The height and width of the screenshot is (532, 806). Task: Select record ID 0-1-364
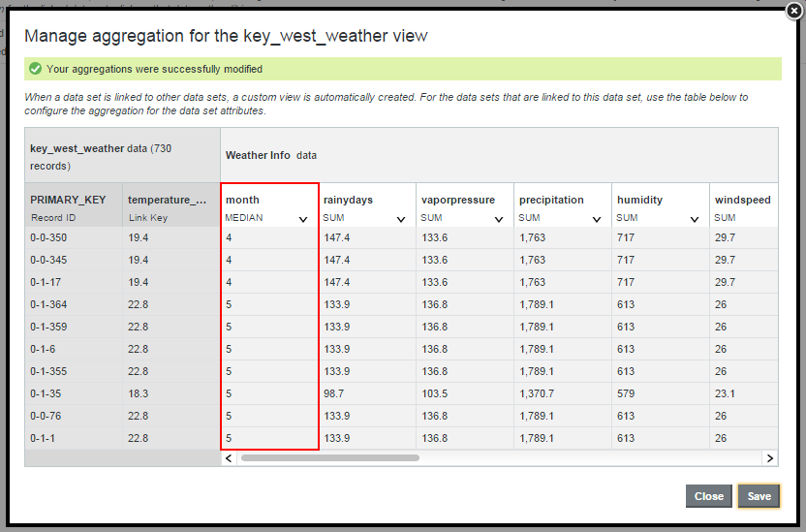click(x=48, y=304)
